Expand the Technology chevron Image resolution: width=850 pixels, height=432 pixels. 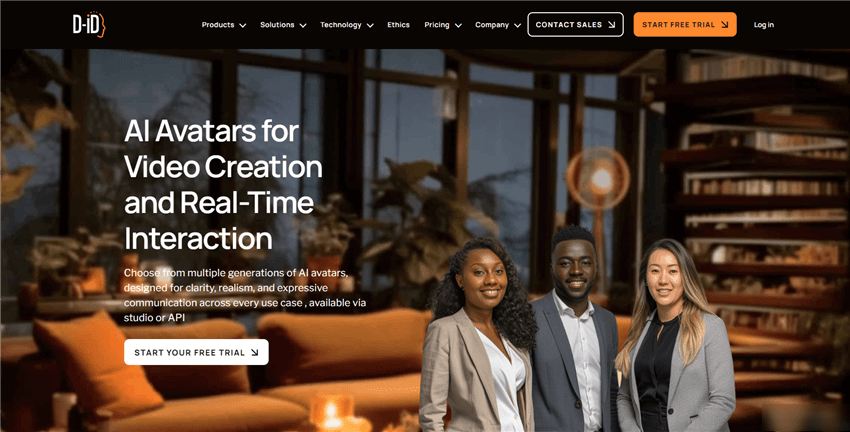point(370,25)
